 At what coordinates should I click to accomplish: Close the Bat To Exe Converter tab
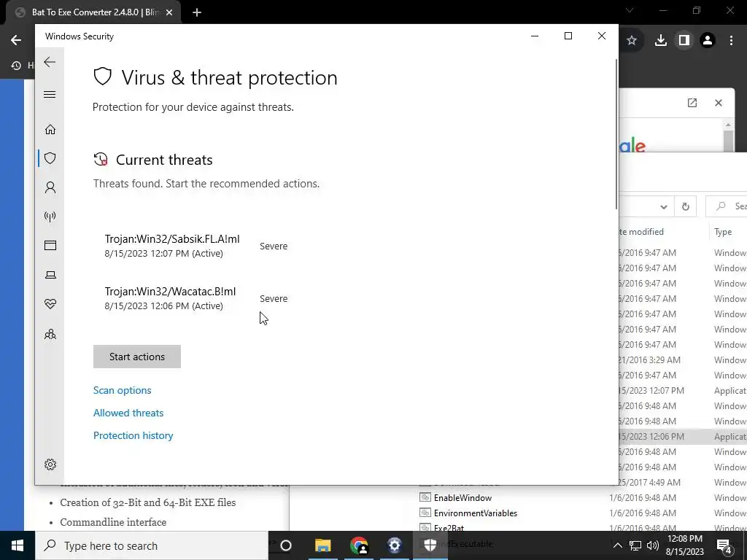coord(169,12)
